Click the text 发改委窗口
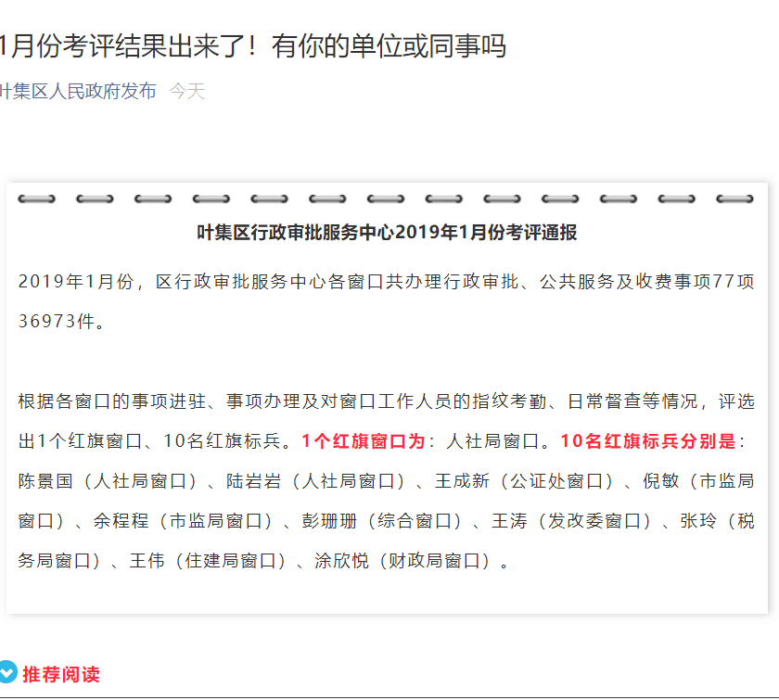The width and height of the screenshot is (779, 700). coord(594,521)
